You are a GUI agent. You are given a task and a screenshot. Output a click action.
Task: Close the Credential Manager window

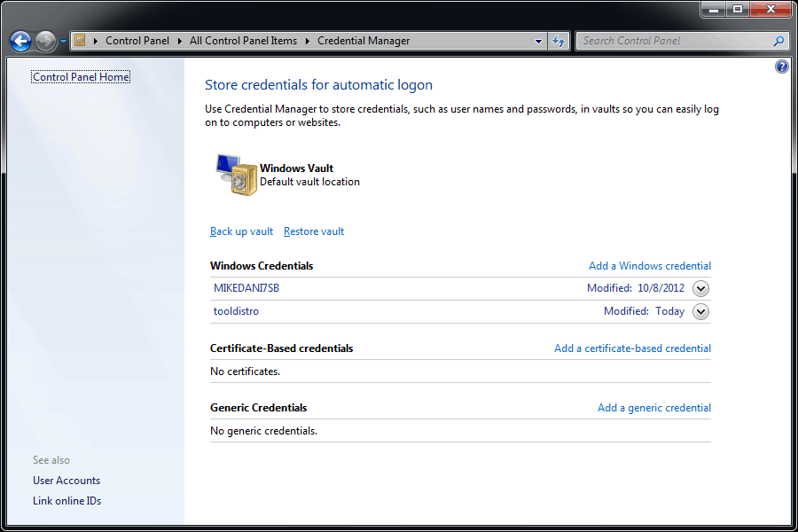click(770, 9)
